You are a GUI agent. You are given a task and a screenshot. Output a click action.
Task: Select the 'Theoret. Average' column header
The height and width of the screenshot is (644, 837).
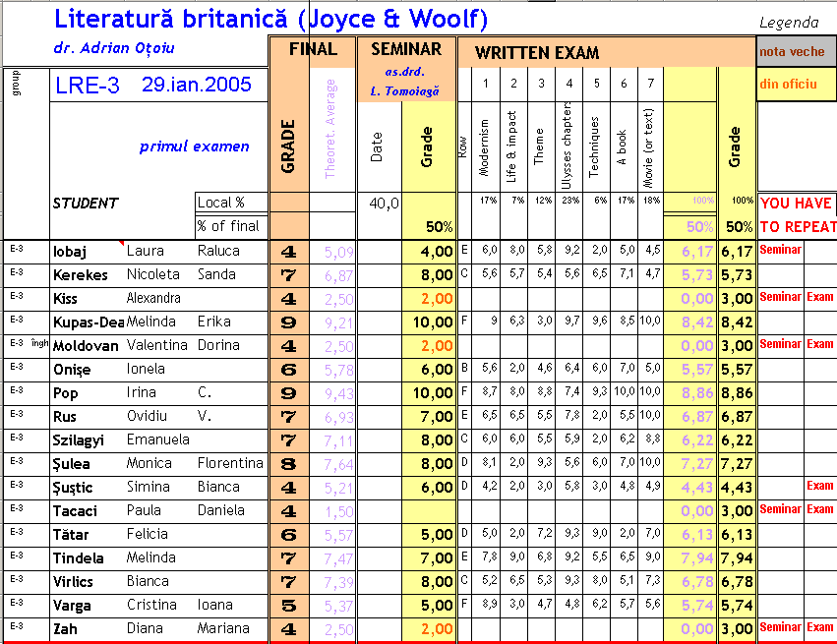(330, 129)
